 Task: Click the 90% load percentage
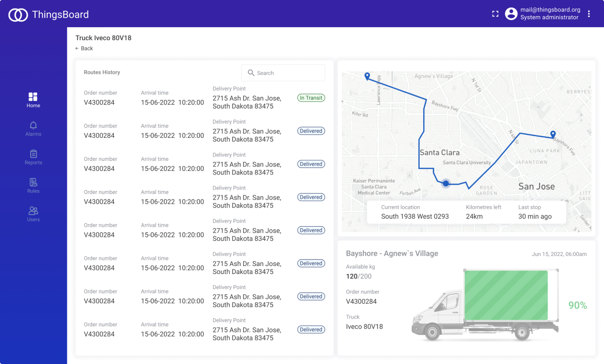coord(578,305)
